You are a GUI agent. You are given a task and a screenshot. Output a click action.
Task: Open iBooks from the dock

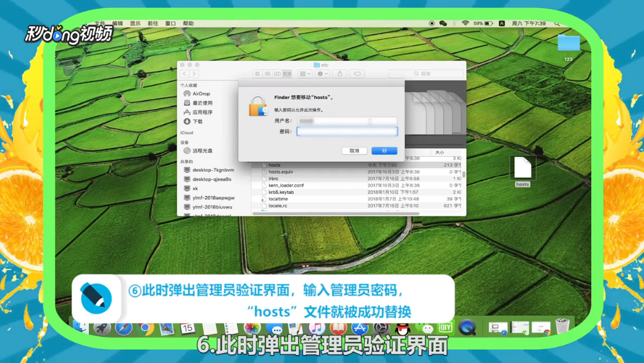click(x=338, y=328)
